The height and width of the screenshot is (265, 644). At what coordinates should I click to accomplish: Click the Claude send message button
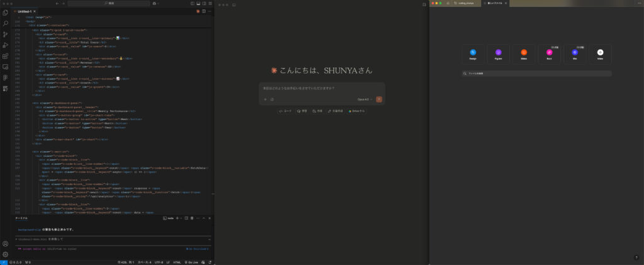[379, 99]
